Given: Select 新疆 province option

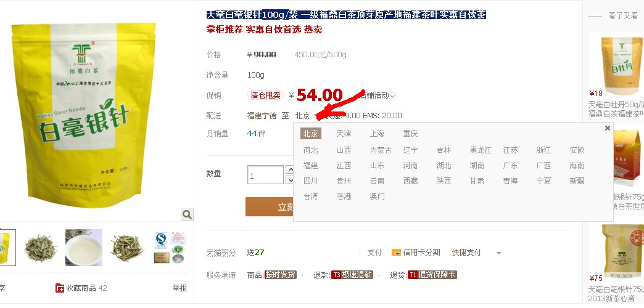Looking at the screenshot, I should tap(577, 180).
